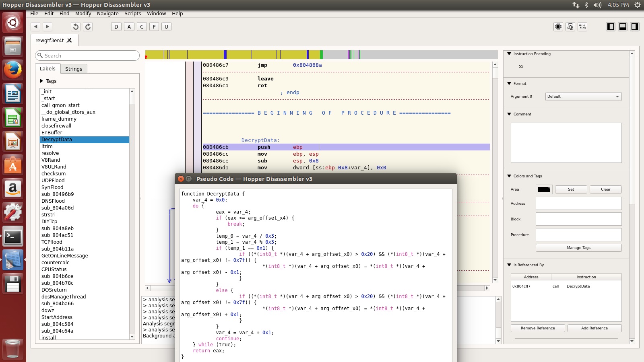Image resolution: width=644 pixels, height=362 pixels.
Task: Toggle the bottom log panel
Action: point(623,27)
